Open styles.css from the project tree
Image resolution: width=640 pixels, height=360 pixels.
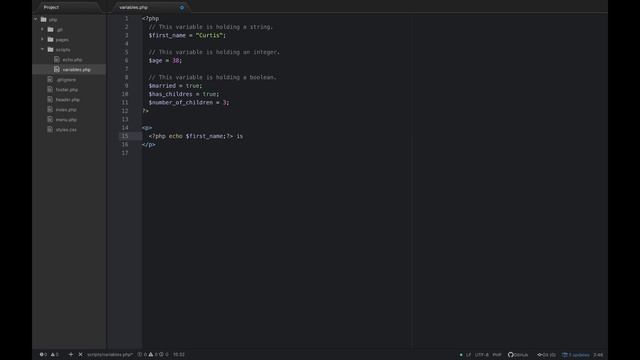66,130
